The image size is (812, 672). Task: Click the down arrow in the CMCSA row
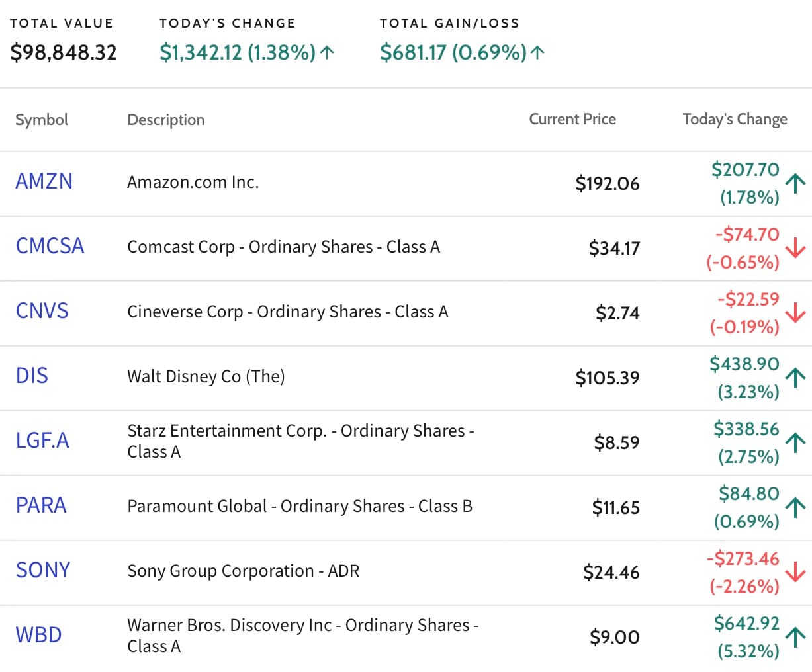[795, 247]
